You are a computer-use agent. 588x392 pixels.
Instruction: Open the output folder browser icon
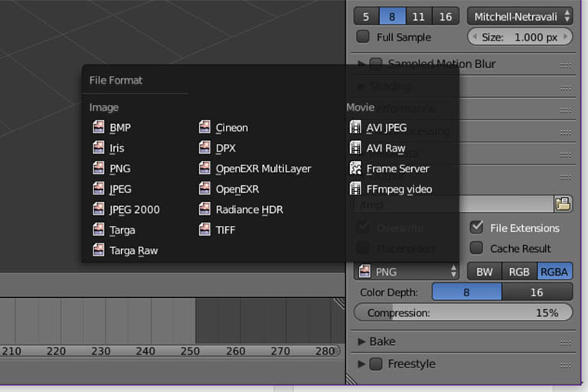click(563, 204)
